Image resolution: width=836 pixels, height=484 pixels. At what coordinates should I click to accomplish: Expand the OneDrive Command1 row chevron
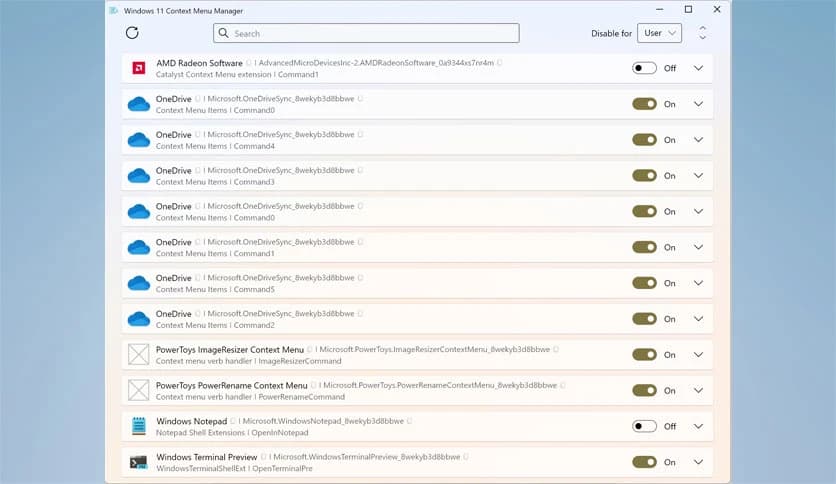click(698, 247)
